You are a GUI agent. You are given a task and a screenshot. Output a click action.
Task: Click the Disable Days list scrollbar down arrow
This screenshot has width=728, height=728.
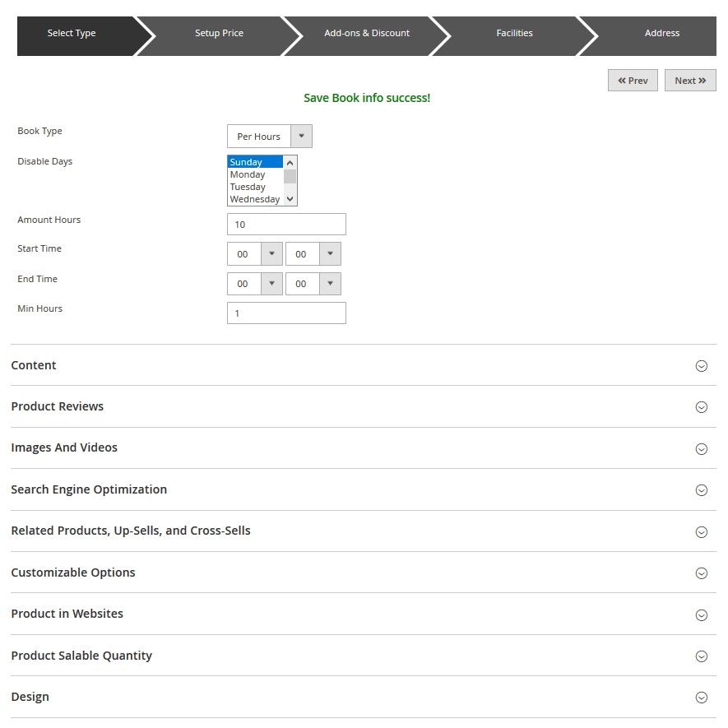point(290,199)
